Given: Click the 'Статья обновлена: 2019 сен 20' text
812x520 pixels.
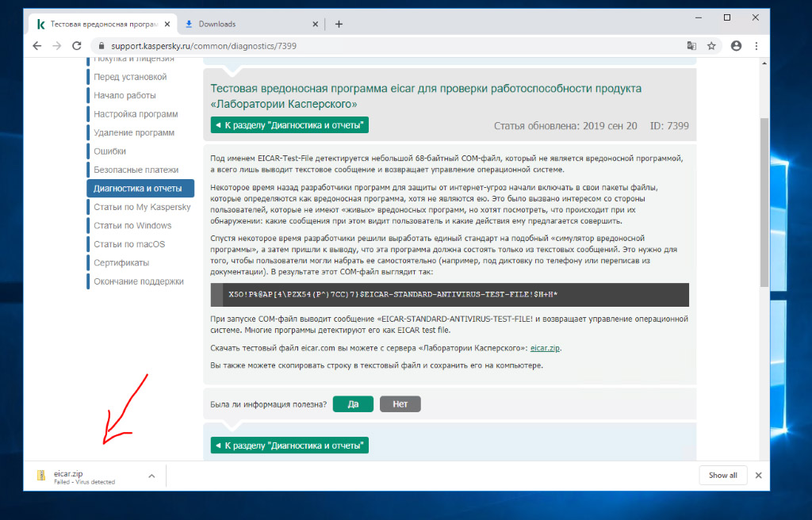Looking at the screenshot, I should tap(565, 126).
